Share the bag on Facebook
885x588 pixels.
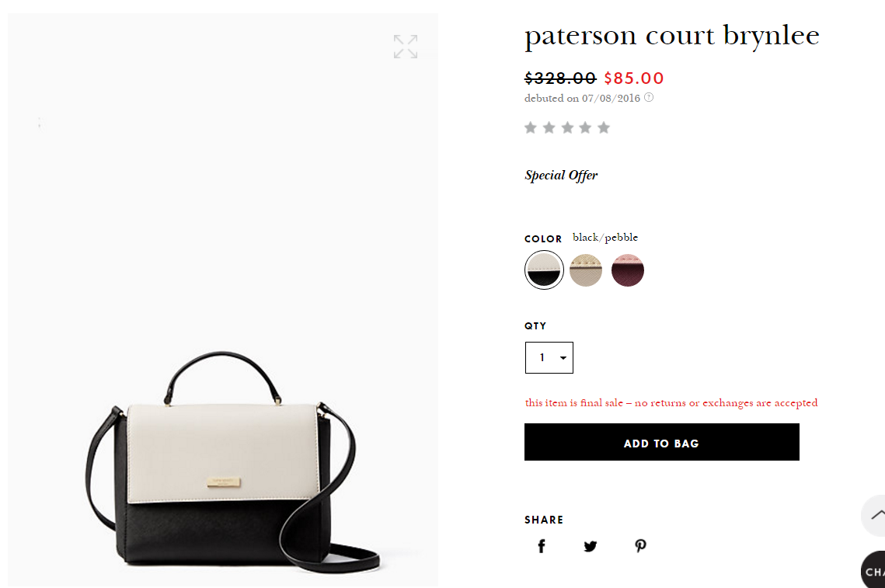click(x=542, y=546)
